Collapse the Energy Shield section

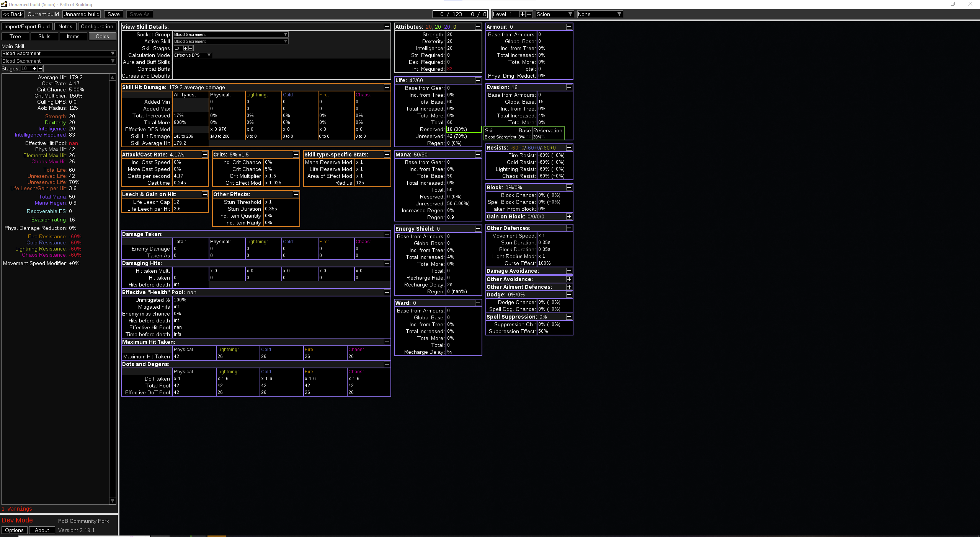tap(478, 229)
